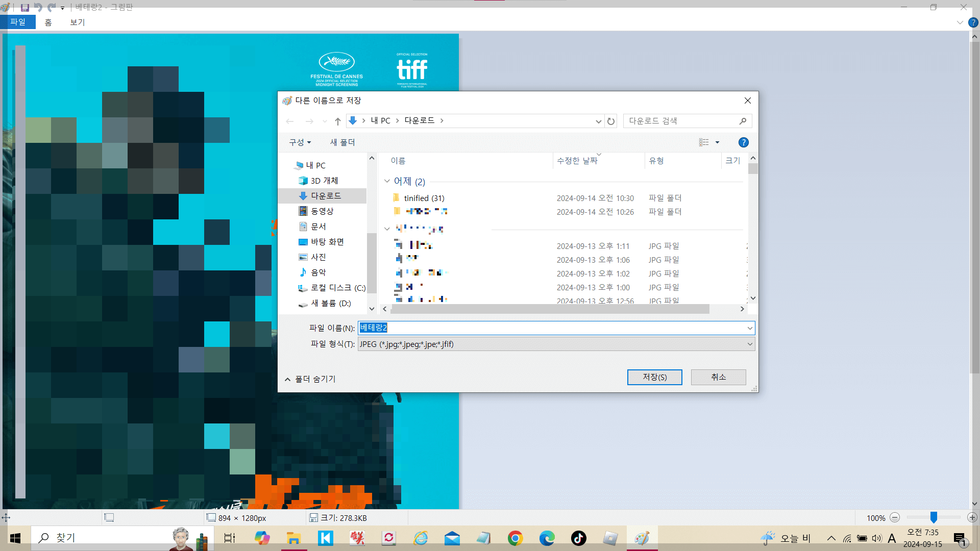Refresh the folder view with the refresh icon
Viewport: 980px width, 551px height.
[611, 121]
